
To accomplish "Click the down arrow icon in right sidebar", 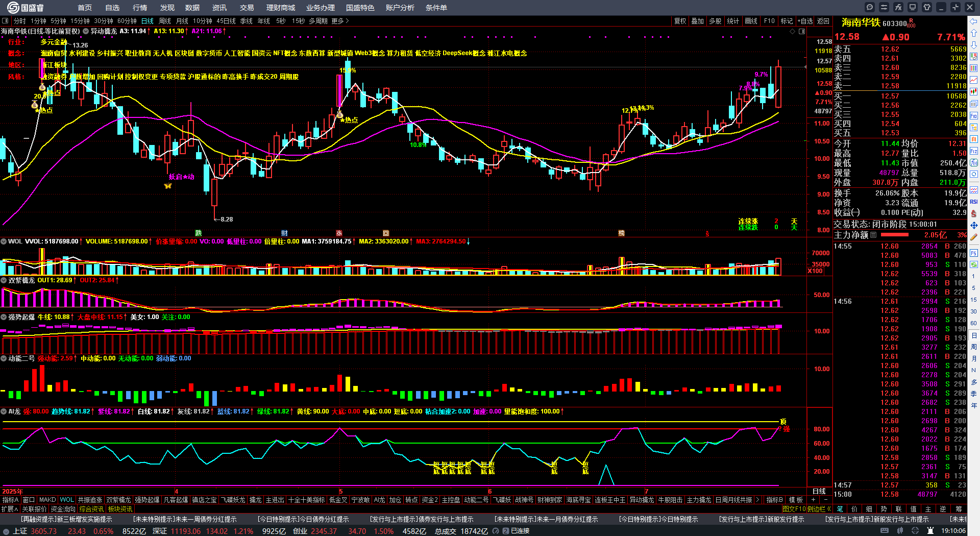I will click(974, 45).
